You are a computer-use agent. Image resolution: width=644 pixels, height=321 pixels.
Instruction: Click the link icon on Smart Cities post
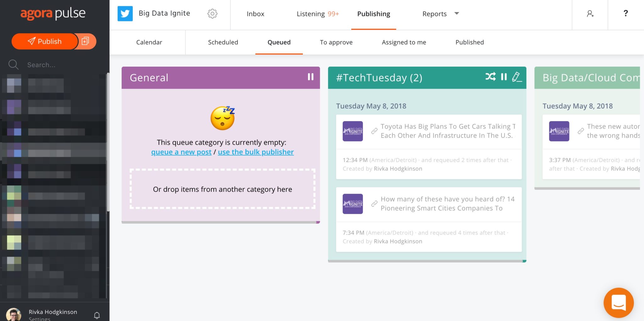point(374,204)
